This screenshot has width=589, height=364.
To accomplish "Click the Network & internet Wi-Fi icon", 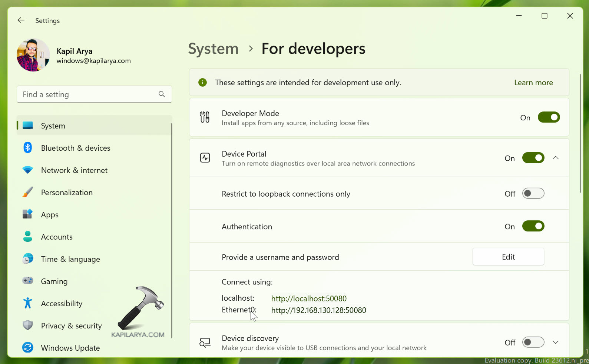I will coord(28,170).
